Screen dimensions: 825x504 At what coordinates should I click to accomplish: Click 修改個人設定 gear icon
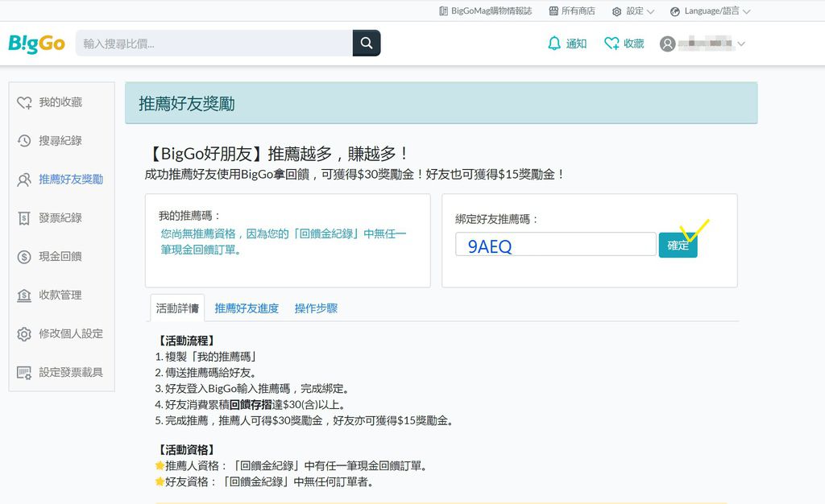pos(24,334)
